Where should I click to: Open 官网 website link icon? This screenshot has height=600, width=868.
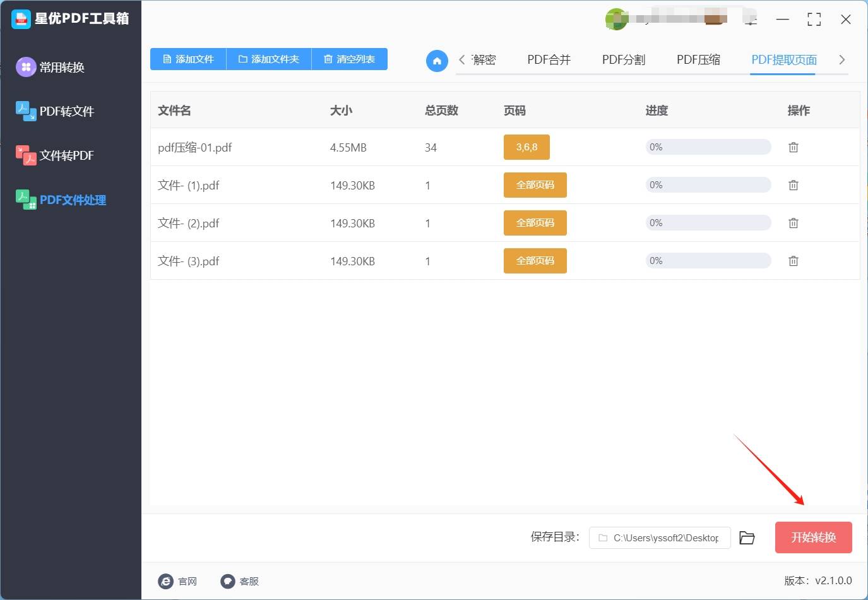tap(166, 581)
